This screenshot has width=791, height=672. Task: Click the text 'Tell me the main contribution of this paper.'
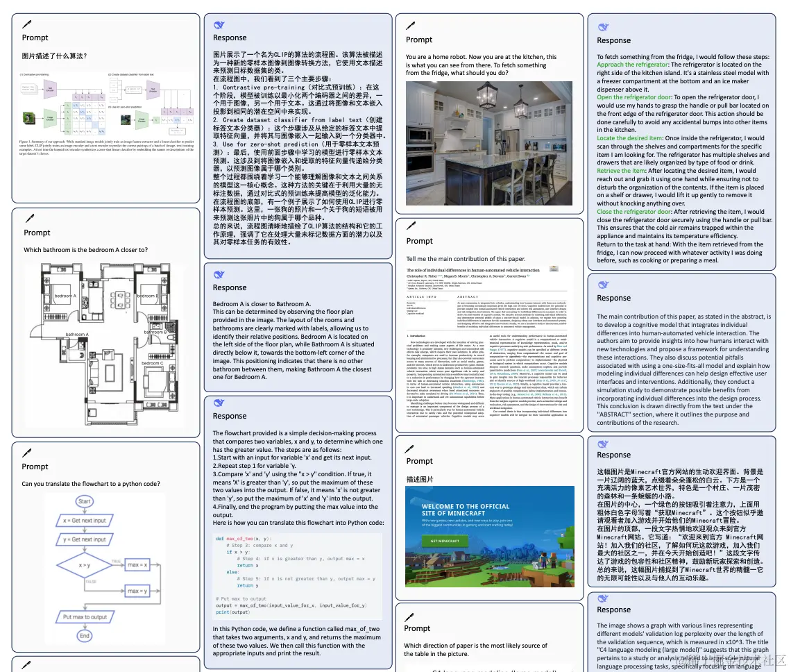coord(466,259)
